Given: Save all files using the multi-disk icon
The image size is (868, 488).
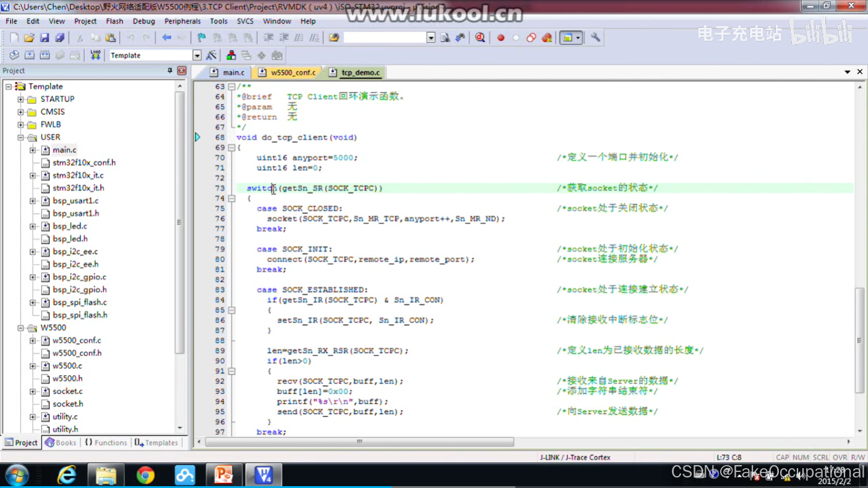Looking at the screenshot, I should [59, 38].
